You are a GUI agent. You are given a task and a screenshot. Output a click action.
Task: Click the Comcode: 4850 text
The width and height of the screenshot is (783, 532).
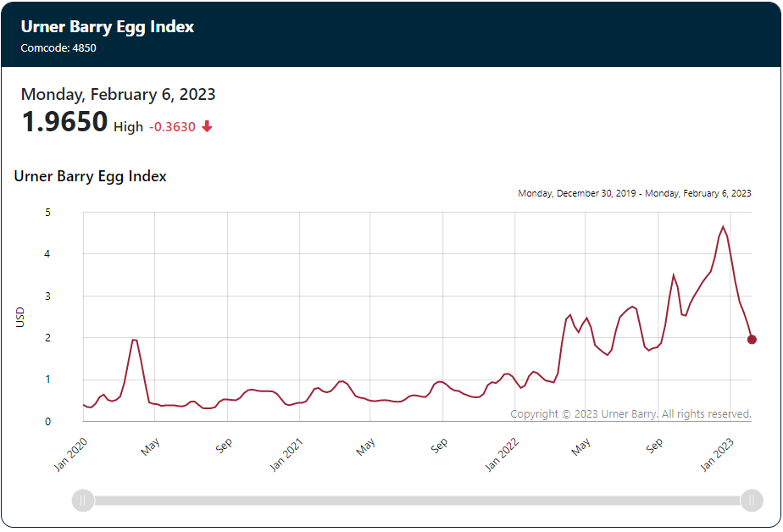click(58, 48)
